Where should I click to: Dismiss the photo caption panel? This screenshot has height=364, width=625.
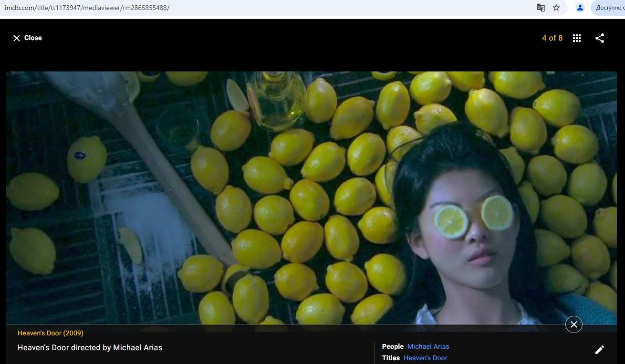point(573,324)
